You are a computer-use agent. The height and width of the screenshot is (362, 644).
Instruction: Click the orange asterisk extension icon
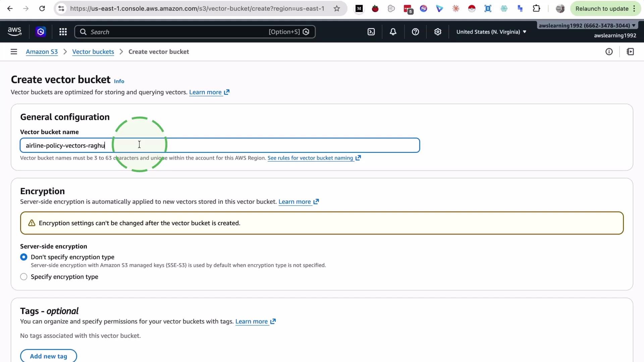coord(455,9)
